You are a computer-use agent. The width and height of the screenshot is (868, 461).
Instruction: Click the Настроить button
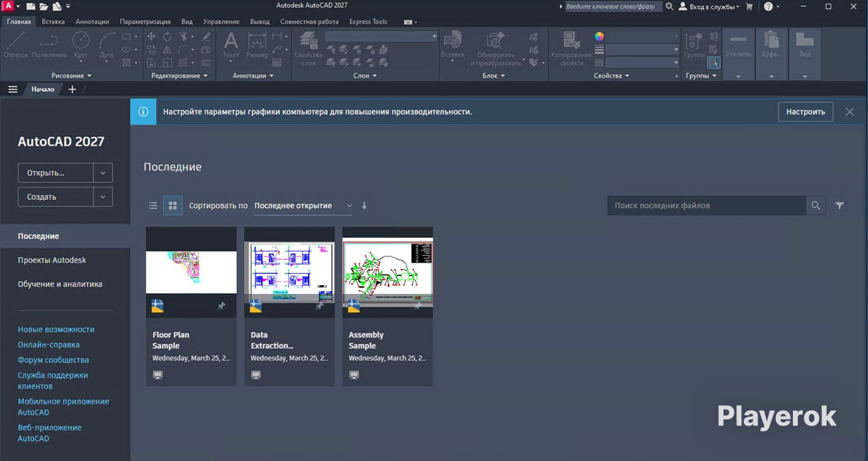805,112
